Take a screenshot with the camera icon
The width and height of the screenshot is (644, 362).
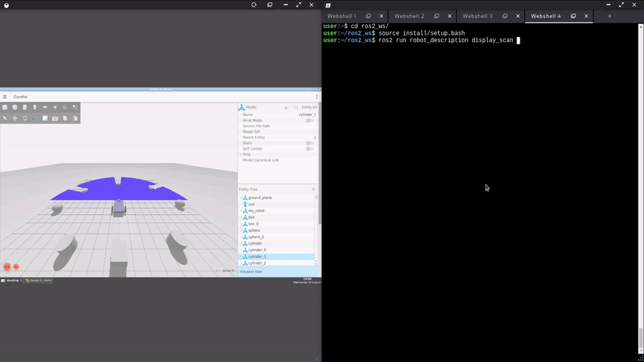pos(55,118)
